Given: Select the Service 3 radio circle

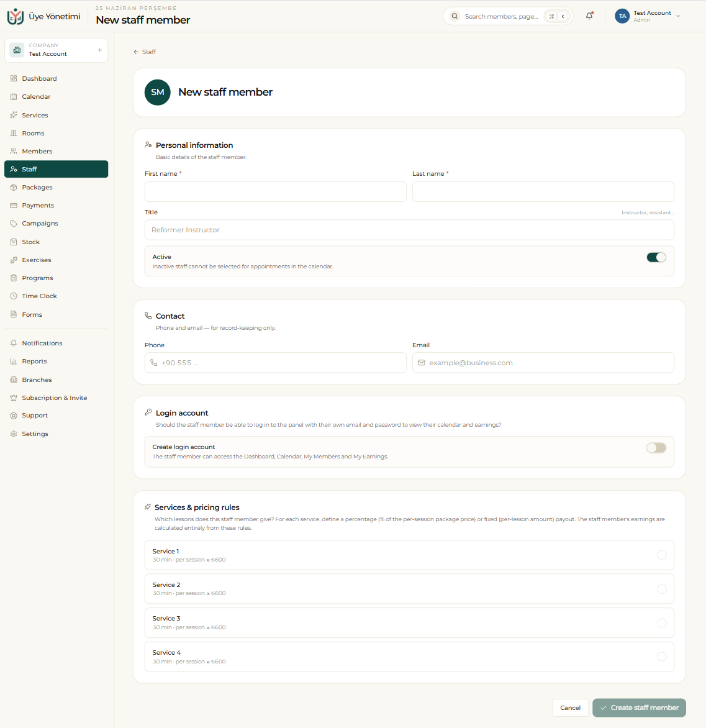Looking at the screenshot, I should [x=662, y=623].
